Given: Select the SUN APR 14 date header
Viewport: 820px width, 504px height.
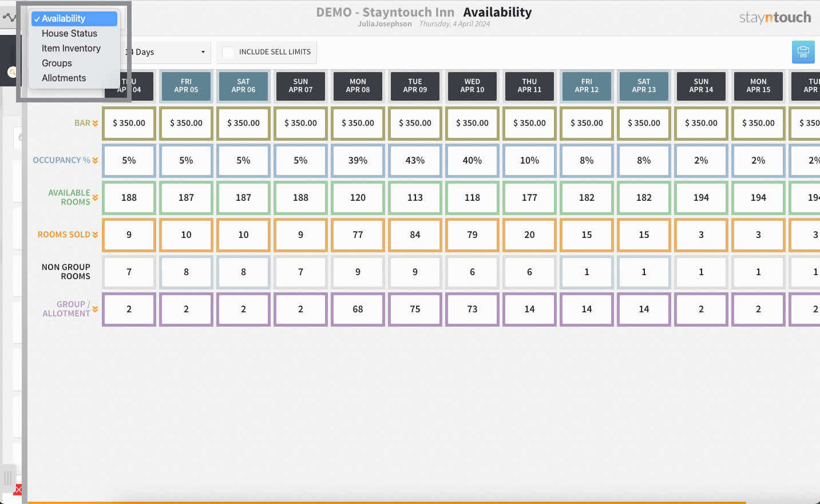Looking at the screenshot, I should tap(701, 86).
